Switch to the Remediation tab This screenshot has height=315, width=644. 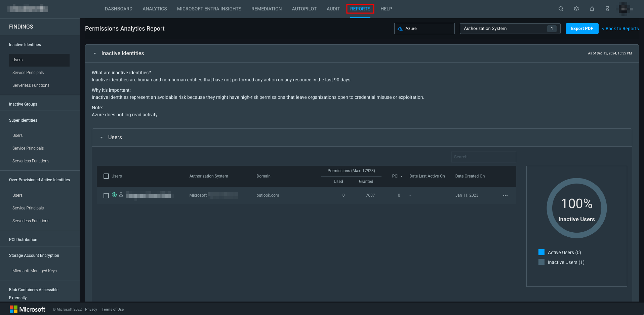point(267,9)
